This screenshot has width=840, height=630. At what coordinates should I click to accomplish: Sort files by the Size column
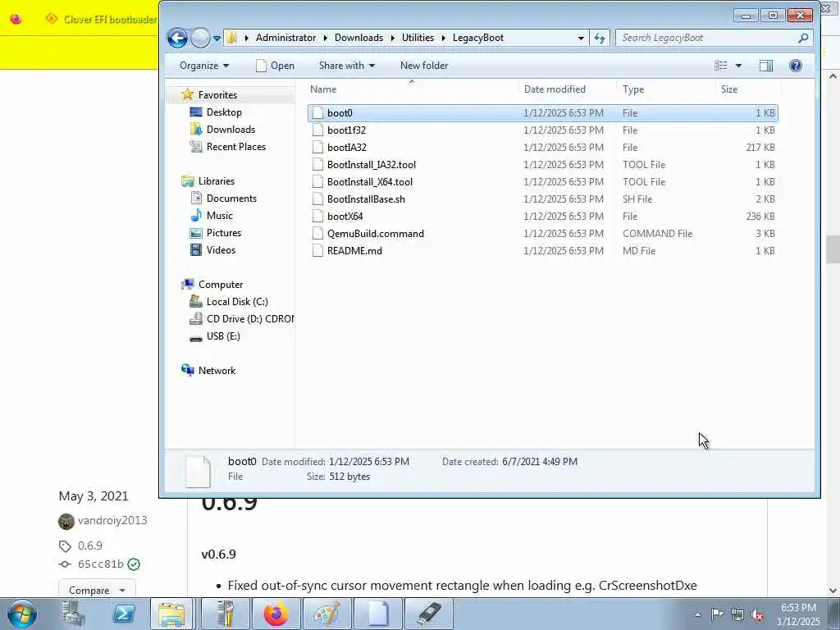[748, 89]
